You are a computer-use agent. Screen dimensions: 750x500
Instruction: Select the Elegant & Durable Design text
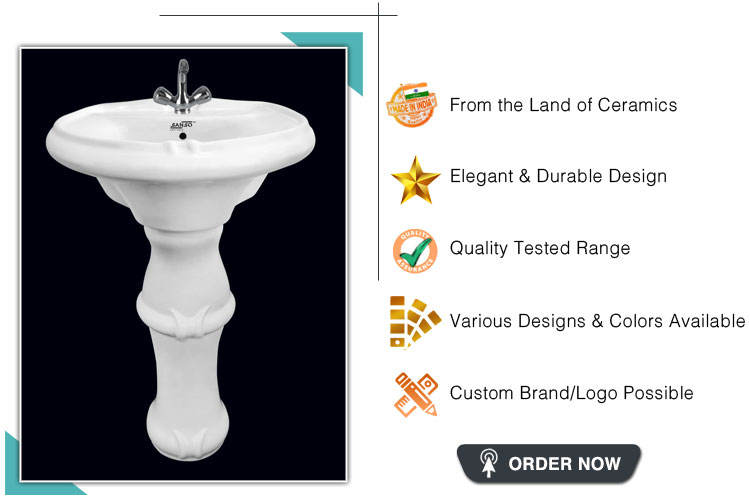[558, 176]
